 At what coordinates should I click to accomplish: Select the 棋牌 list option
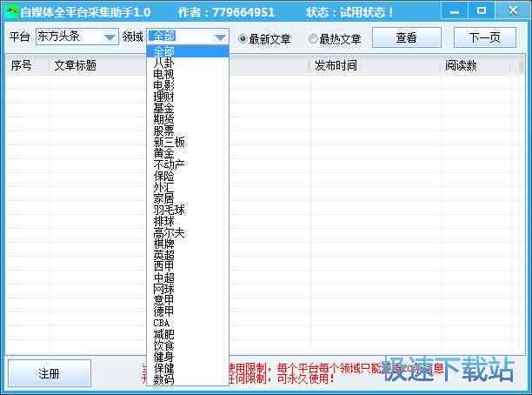click(x=188, y=244)
